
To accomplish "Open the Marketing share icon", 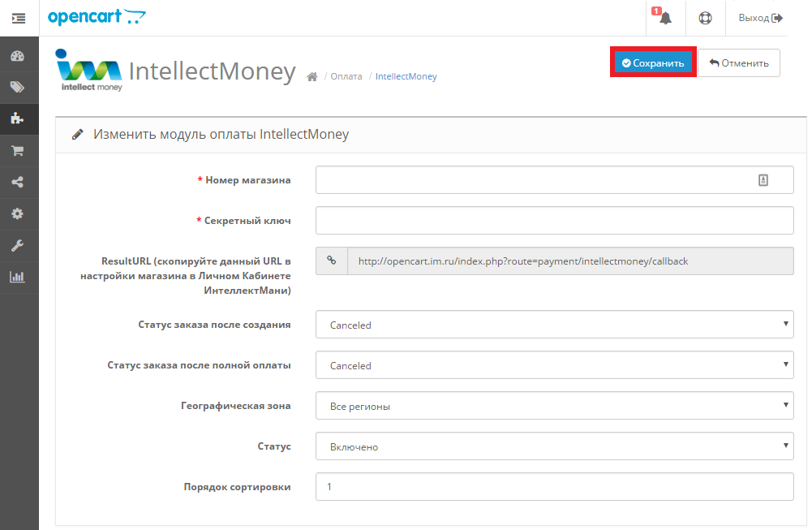I will (x=18, y=182).
